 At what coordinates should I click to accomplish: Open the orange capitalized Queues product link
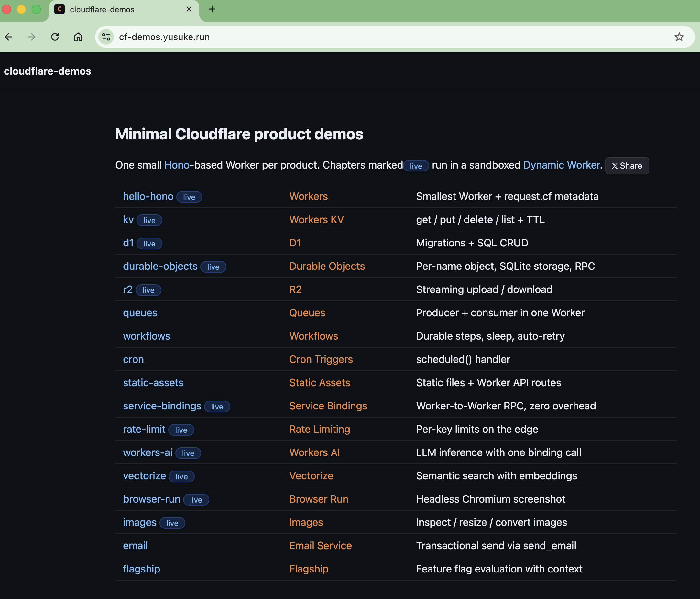coord(307,313)
